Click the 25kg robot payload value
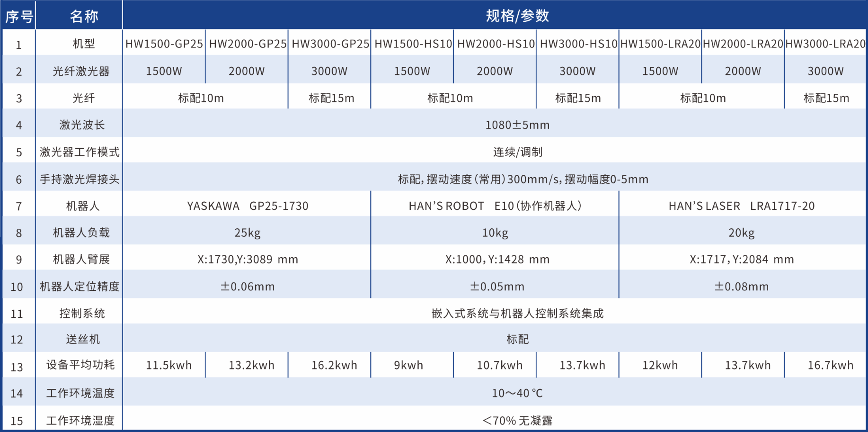868x432 pixels. [x=248, y=233]
